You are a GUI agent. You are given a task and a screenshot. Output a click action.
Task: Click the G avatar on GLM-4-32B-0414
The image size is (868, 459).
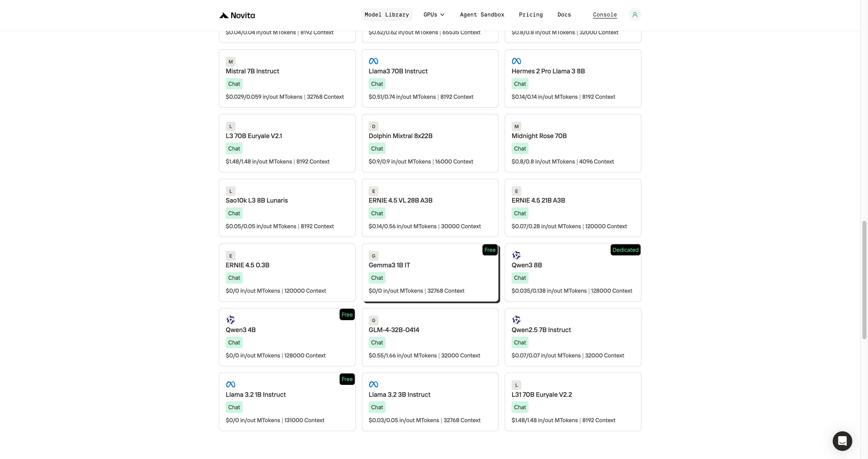[373, 320]
